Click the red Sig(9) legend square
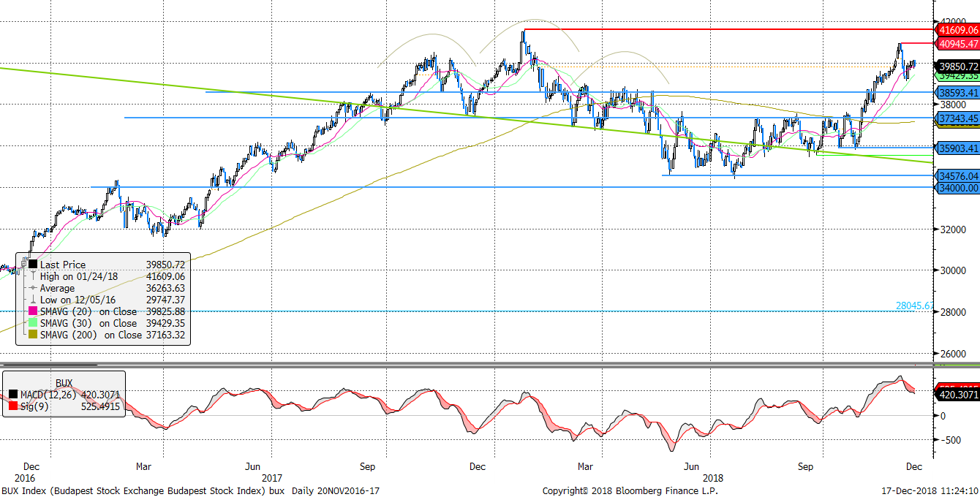 pos(13,406)
